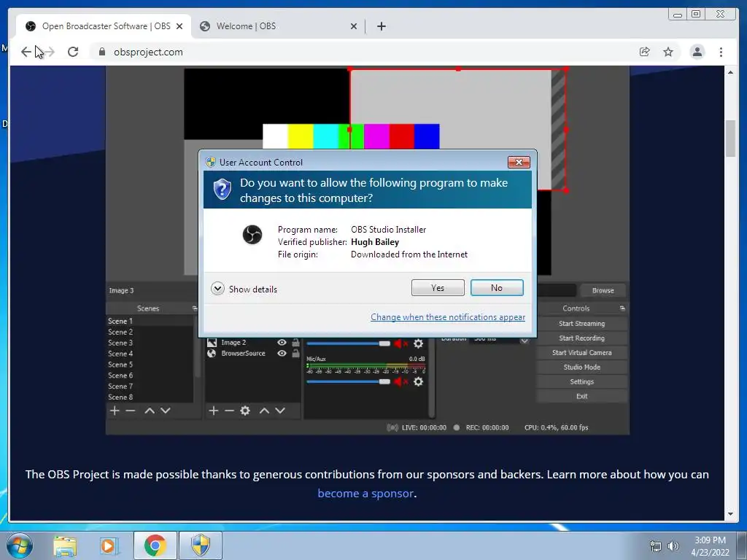Viewport: 747px width, 560px height.
Task: Add a scene with the plus under Scenes
Action: click(x=115, y=411)
